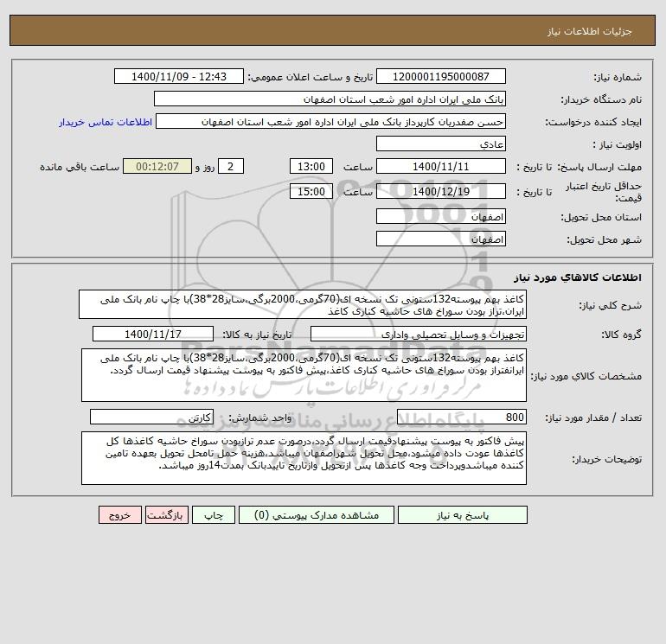Click response deadline date 1400/11/11

coord(441,167)
